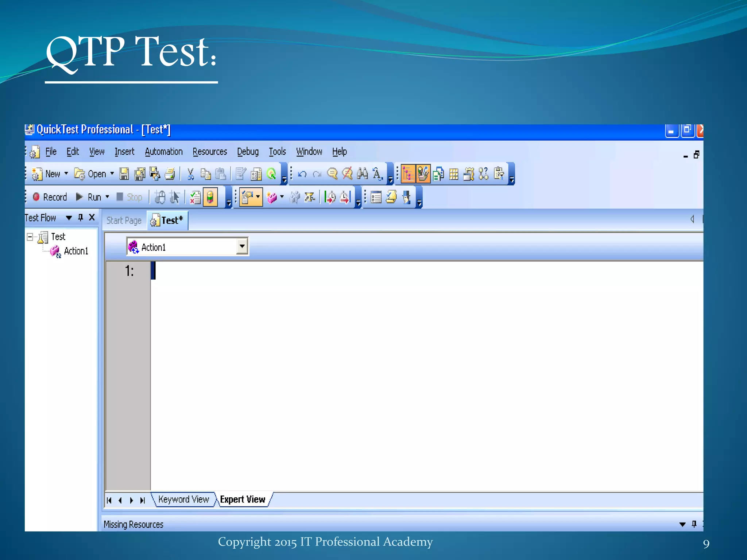Open the Test Flow panel menu arrow
This screenshot has height=560, width=747.
point(69,218)
